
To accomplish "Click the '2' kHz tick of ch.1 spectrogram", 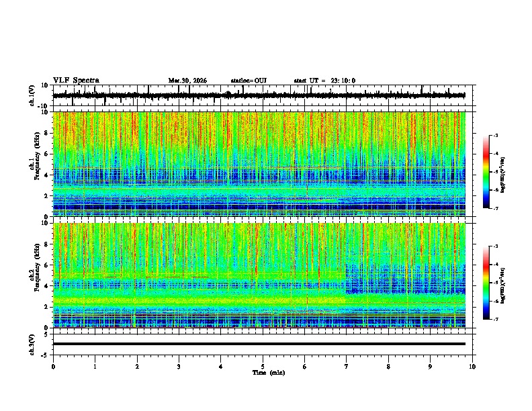I will [47, 195].
